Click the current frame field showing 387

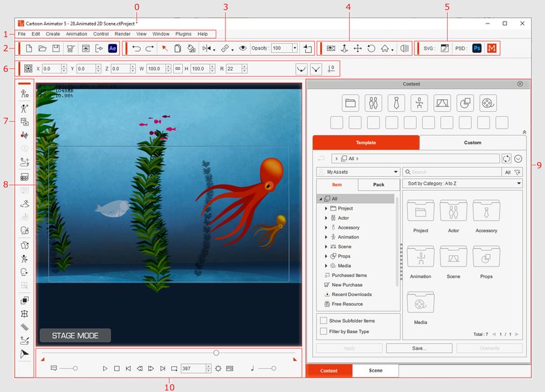tap(193, 368)
